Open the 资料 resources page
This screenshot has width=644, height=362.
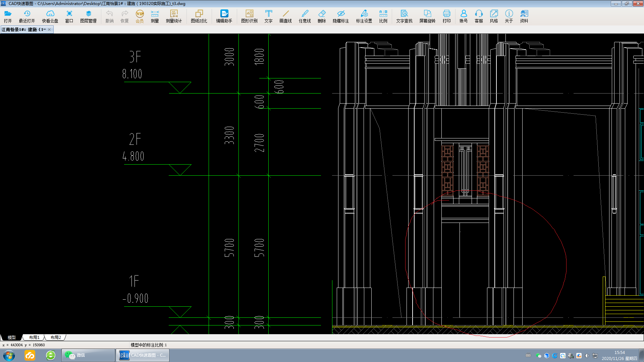click(524, 16)
